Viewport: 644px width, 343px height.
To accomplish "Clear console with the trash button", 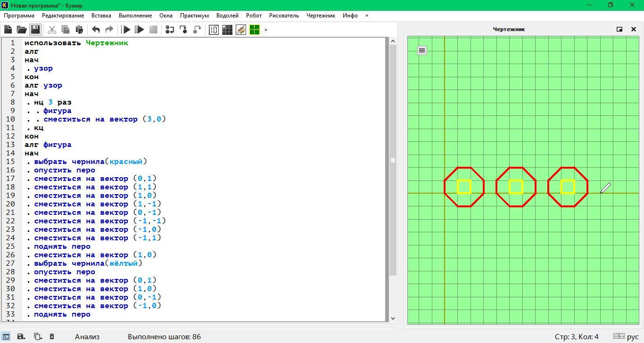I will pyautogui.click(x=52, y=336).
